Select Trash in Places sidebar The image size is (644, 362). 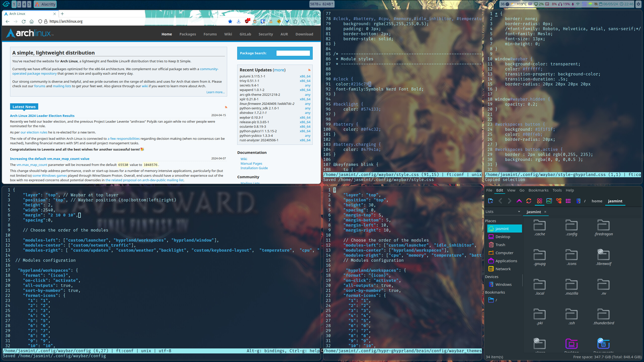(504, 245)
